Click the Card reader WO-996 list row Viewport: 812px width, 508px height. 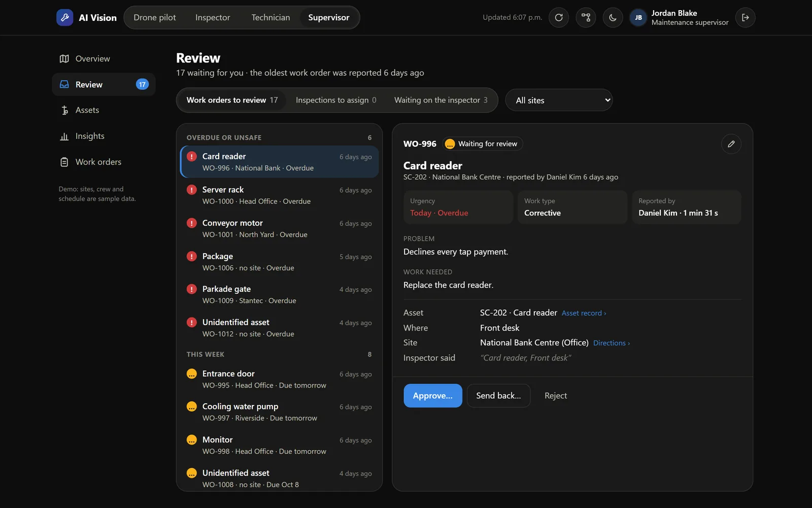pos(279,162)
